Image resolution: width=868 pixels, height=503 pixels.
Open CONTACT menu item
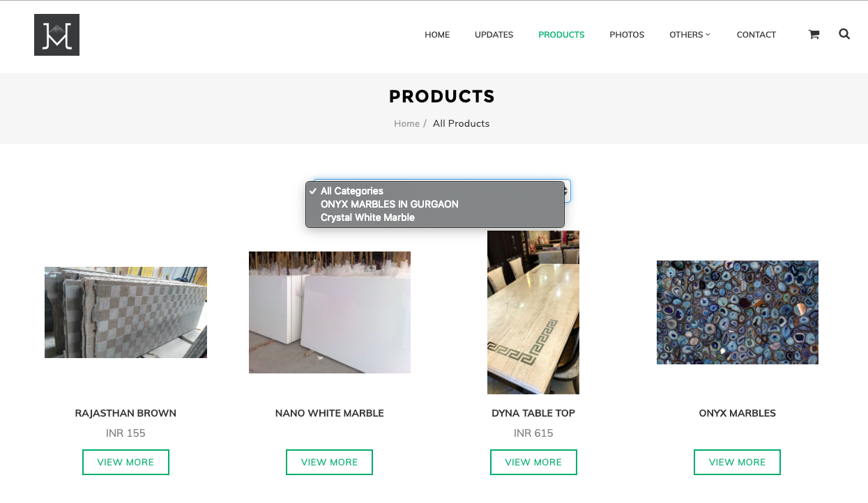pos(756,35)
